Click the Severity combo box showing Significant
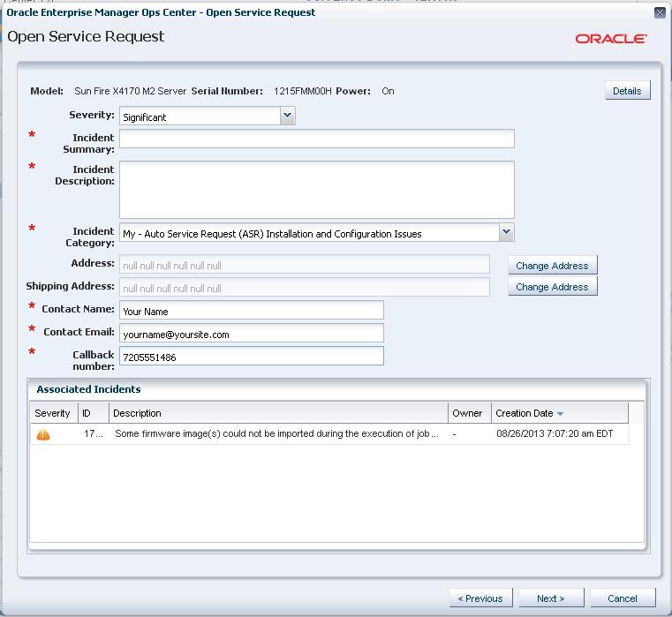The height and width of the screenshot is (617, 672). 208,117
